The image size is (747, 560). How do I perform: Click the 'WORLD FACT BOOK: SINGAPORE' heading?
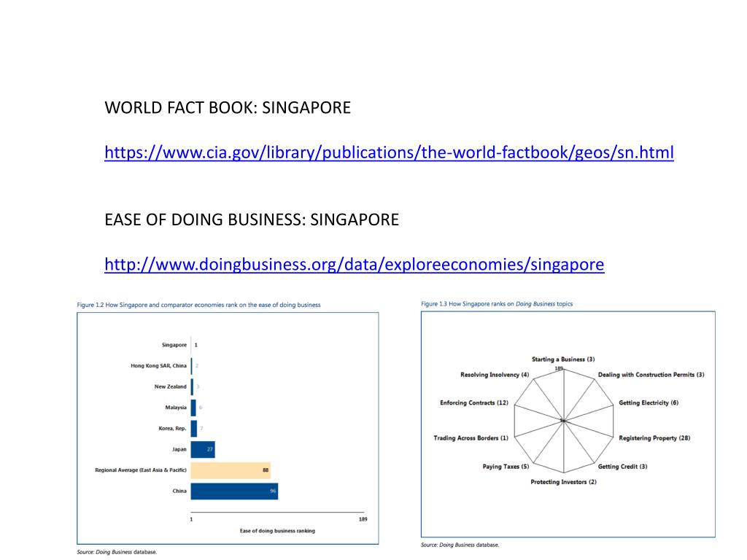coord(228,108)
